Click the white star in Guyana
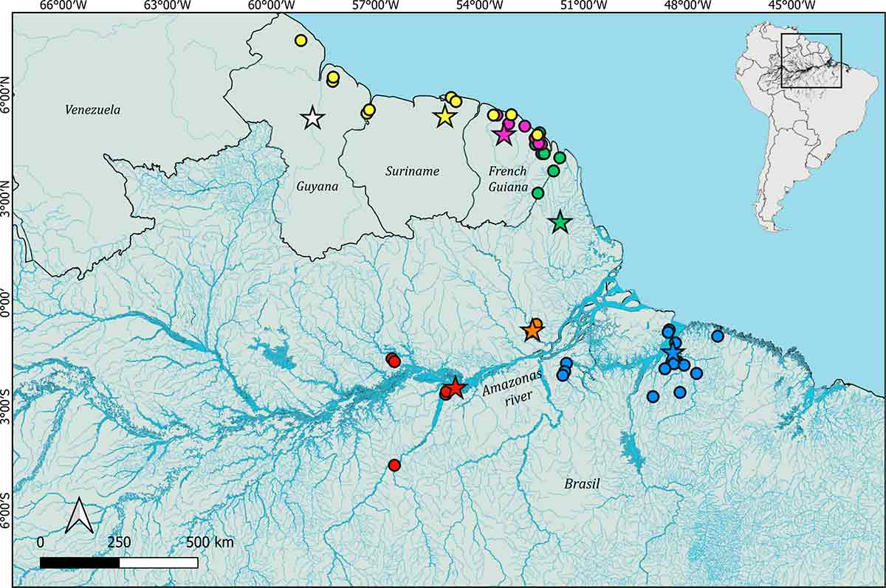This screenshot has height=588, width=886. point(313,118)
